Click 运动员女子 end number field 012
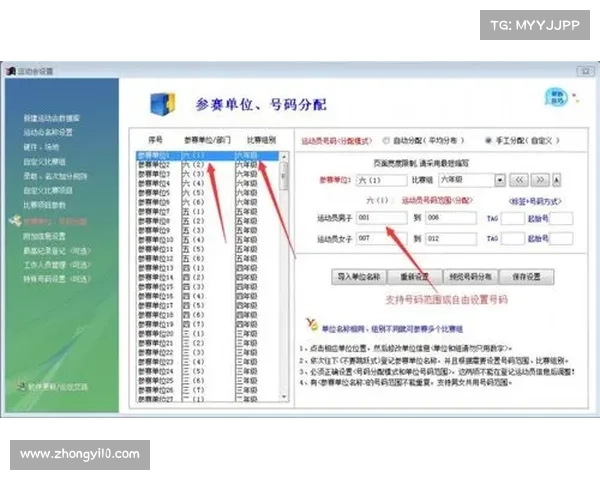Screen dimensions: 600x480 (451, 238)
